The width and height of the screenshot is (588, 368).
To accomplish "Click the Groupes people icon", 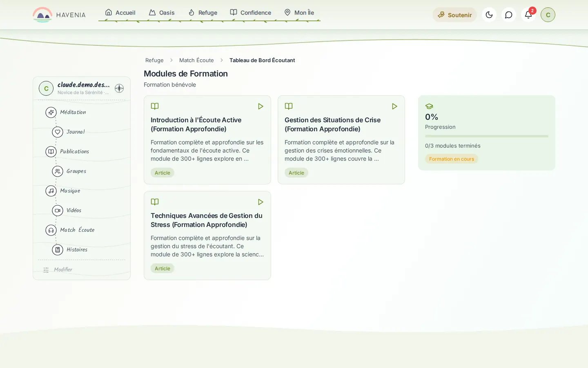I will coord(58,171).
